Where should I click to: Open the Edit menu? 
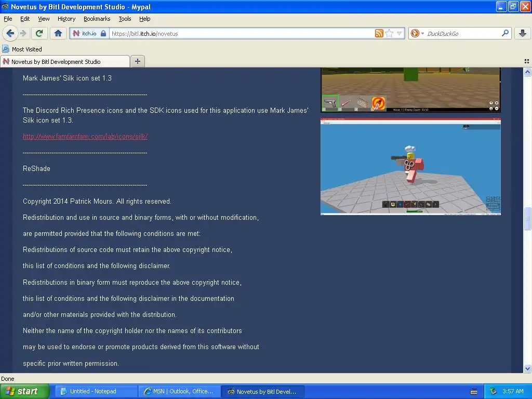(25, 19)
